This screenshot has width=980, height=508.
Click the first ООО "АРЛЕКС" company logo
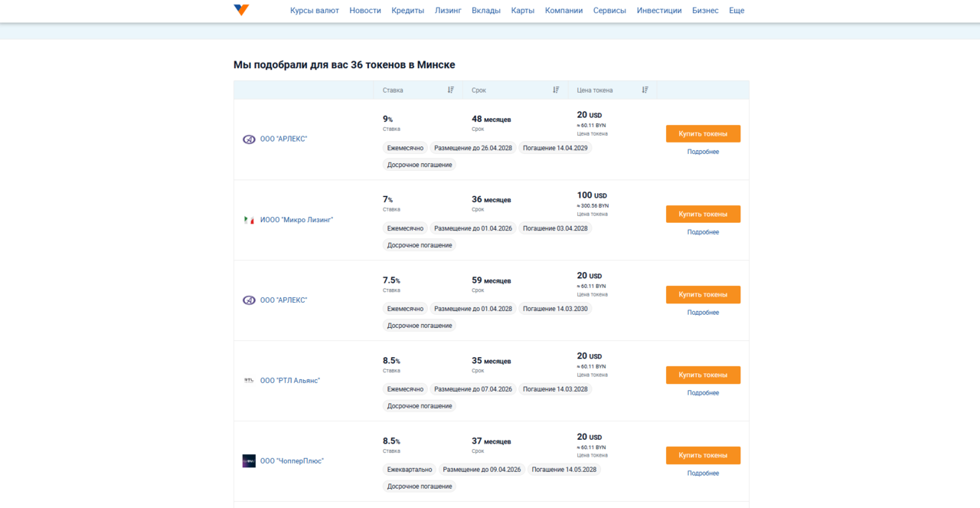249,139
